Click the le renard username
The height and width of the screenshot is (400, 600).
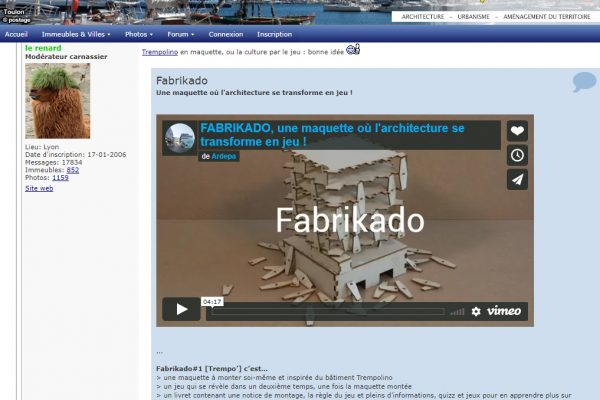click(x=43, y=48)
